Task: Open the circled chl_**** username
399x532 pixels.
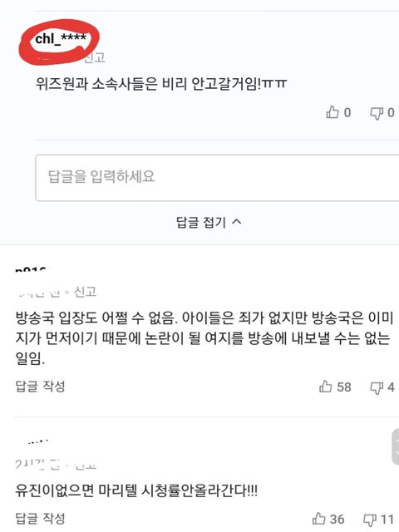Action: 61,39
